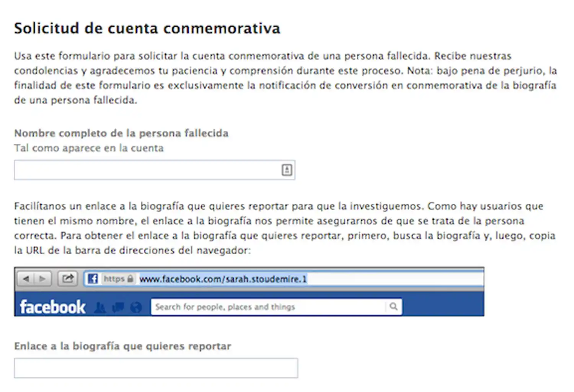Select the share/export icon in the browser toolbar
The height and width of the screenshot is (392, 574).
tap(67, 278)
